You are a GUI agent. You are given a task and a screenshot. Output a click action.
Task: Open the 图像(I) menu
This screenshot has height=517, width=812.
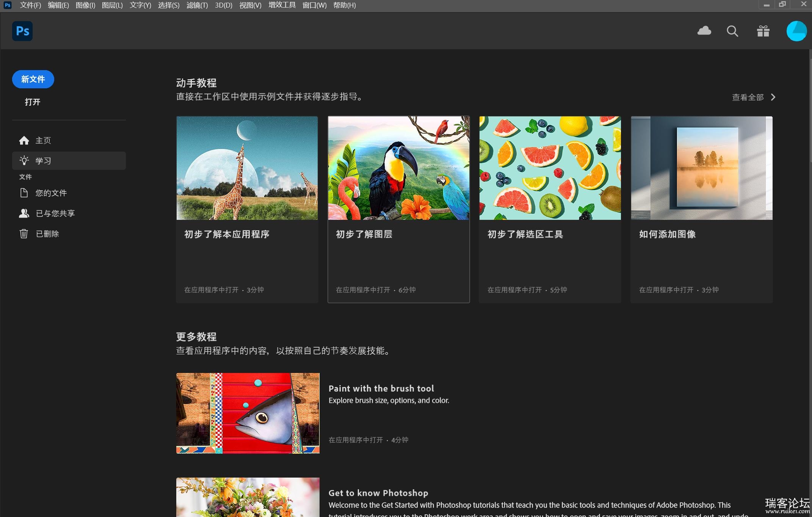click(x=85, y=5)
